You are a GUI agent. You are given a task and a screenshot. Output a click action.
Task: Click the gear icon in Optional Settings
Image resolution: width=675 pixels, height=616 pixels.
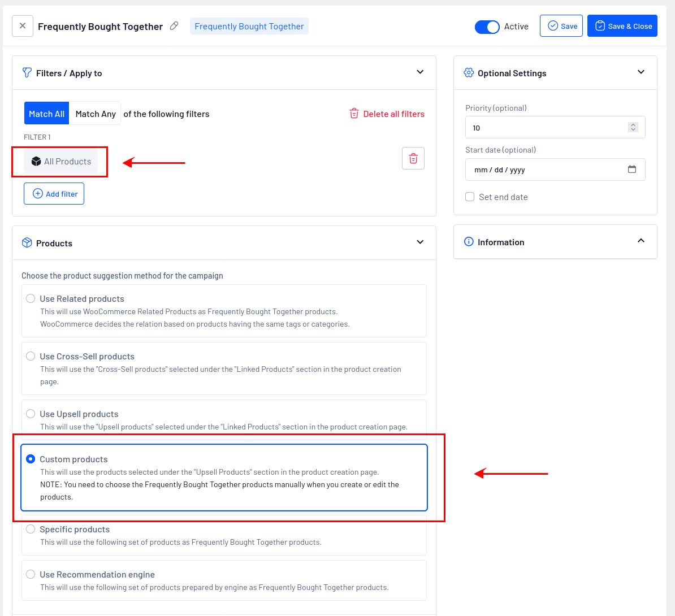pos(469,73)
